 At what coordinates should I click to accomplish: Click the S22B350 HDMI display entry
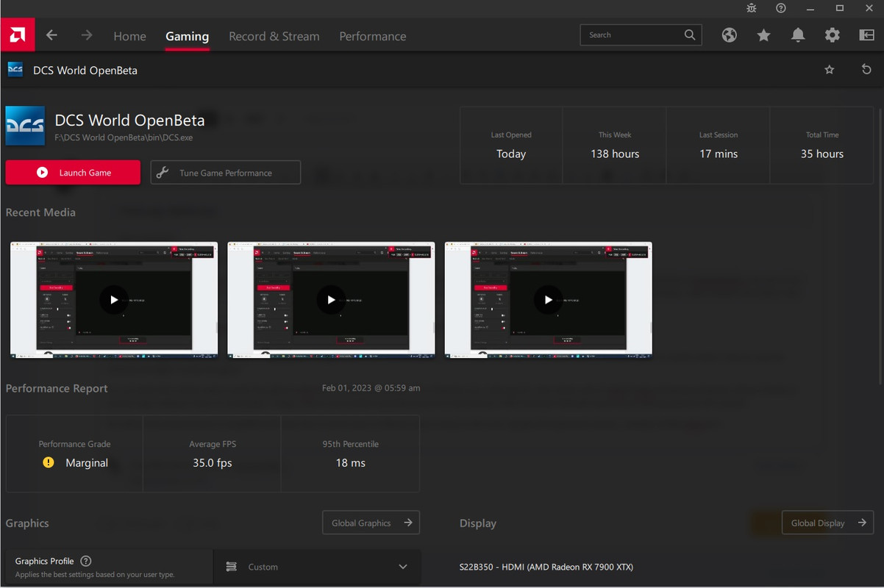(x=546, y=567)
